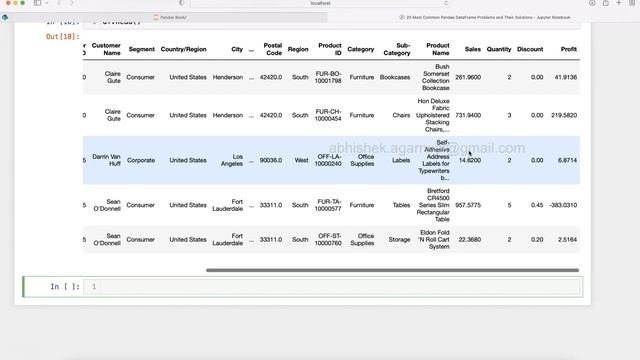This screenshot has height=360, width=640.
Task: Open sidebar options dropdown arrow
Action: [x=47, y=3]
